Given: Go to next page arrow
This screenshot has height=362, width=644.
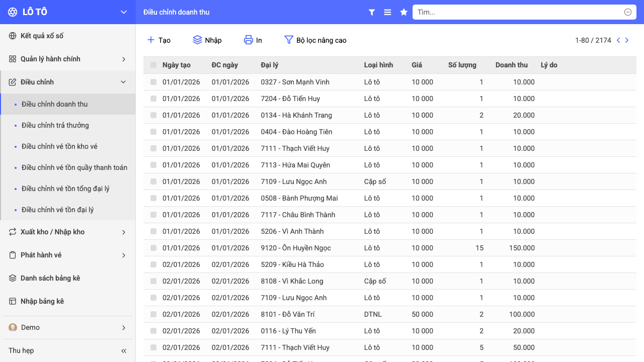Looking at the screenshot, I should coord(627,40).
